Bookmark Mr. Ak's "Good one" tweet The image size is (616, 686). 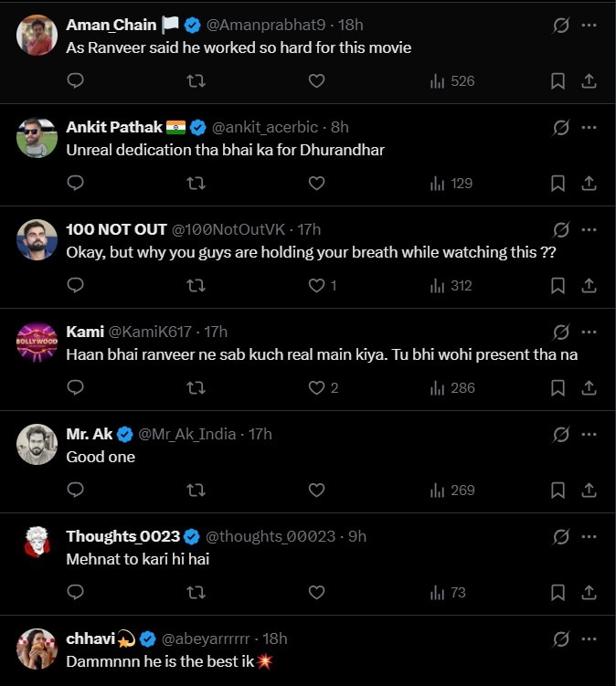(558, 491)
